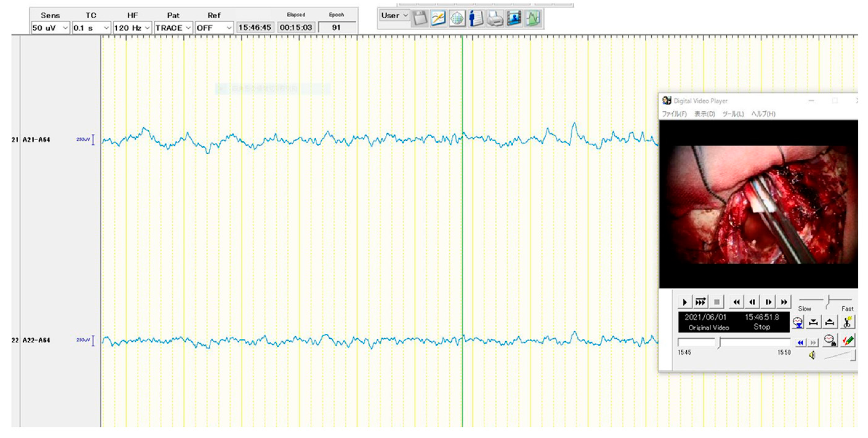Viewport: 868px width, 438px height.
Task: Click the 15:46:51.8 video time display
Action: click(x=762, y=317)
